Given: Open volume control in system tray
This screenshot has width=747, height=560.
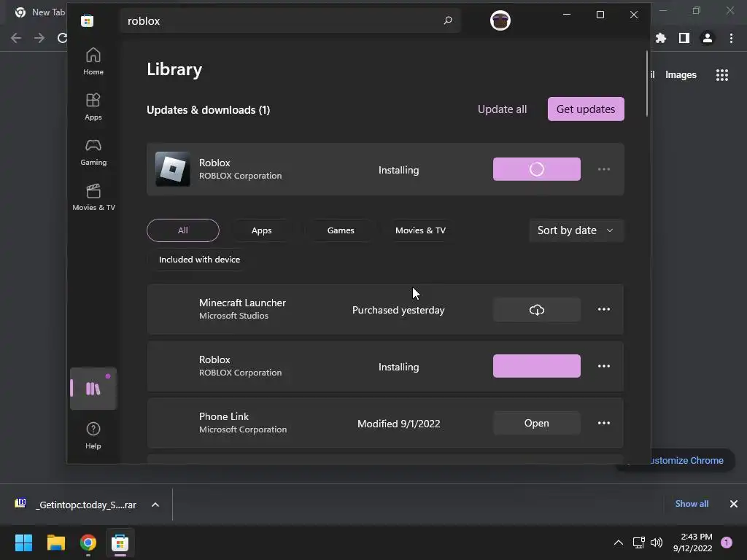Looking at the screenshot, I should 657,542.
